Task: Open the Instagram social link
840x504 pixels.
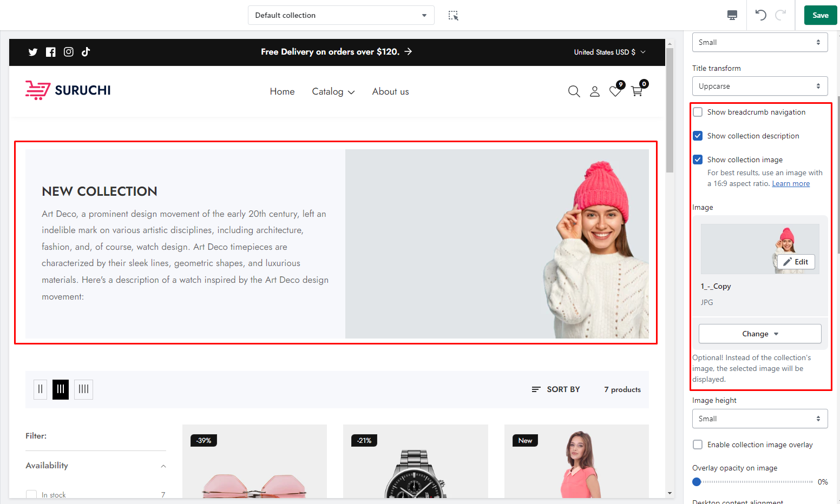Action: 69,52
